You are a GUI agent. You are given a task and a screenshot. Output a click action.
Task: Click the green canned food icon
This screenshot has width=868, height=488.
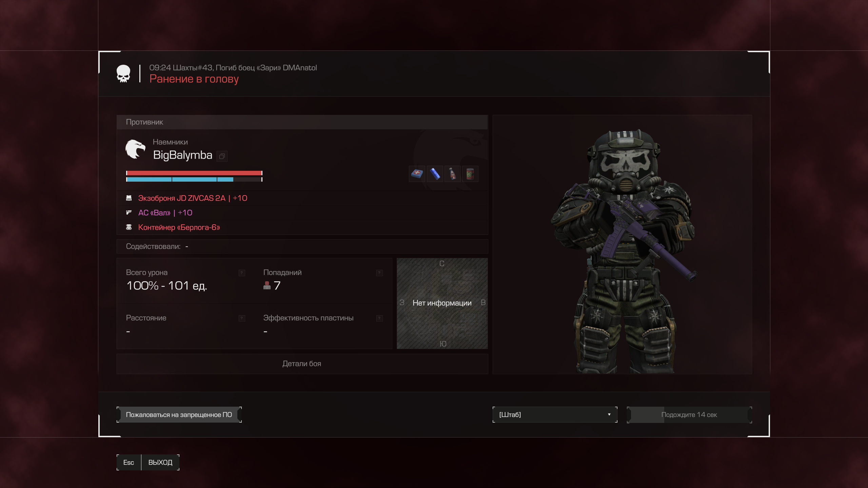470,174
